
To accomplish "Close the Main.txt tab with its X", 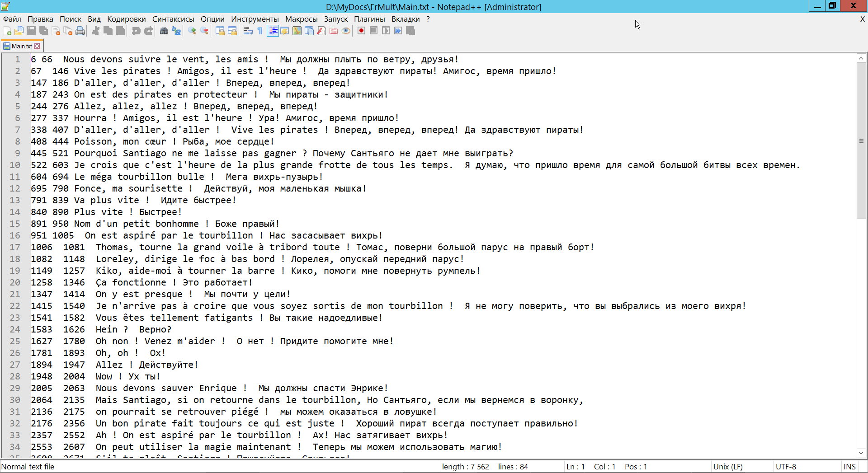I will pos(38,46).
